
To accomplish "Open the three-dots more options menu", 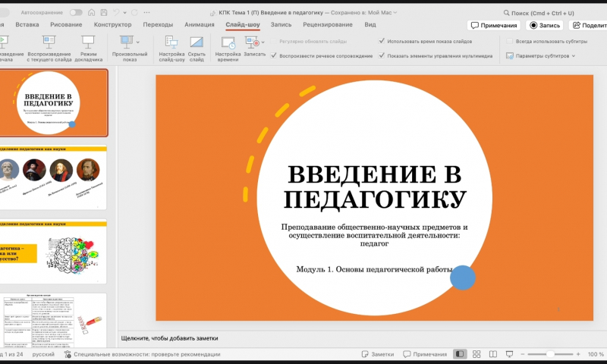I will [146, 12].
